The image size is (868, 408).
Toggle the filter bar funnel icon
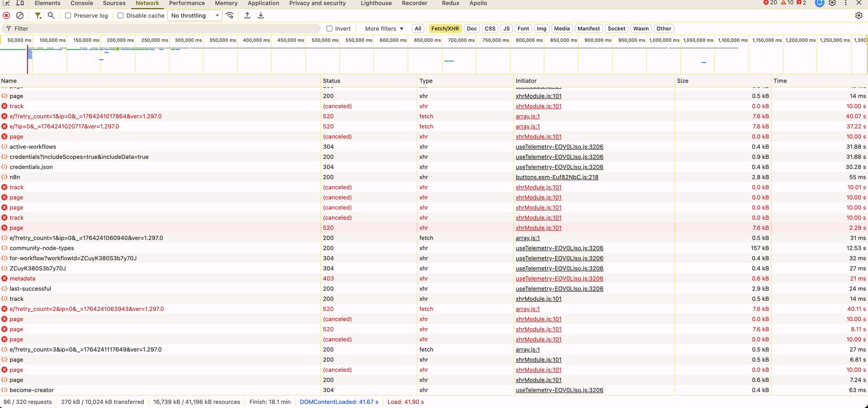point(38,15)
